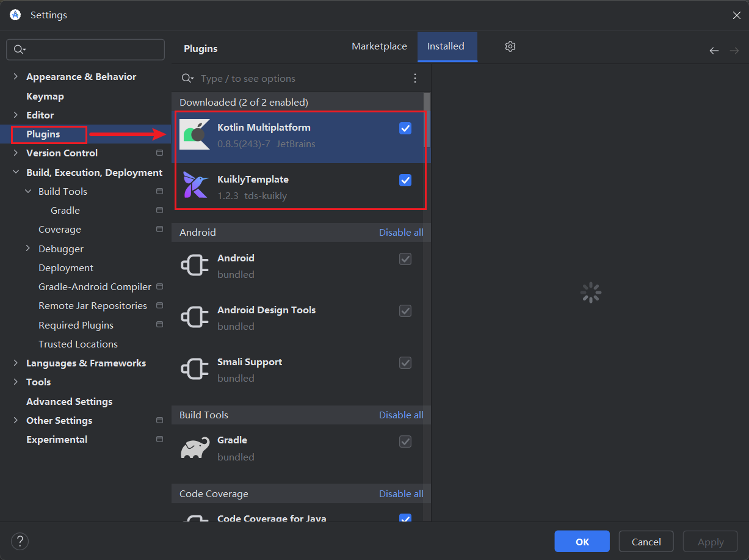Click the project-level icon beside Gradle setting
The width and height of the screenshot is (749, 560).
coord(159,210)
